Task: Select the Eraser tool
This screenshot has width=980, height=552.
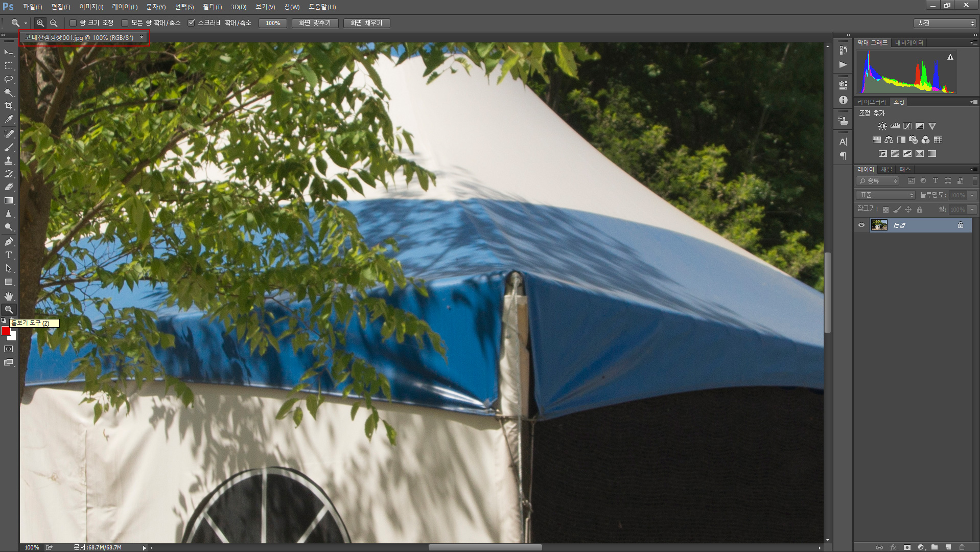Action: [9, 187]
